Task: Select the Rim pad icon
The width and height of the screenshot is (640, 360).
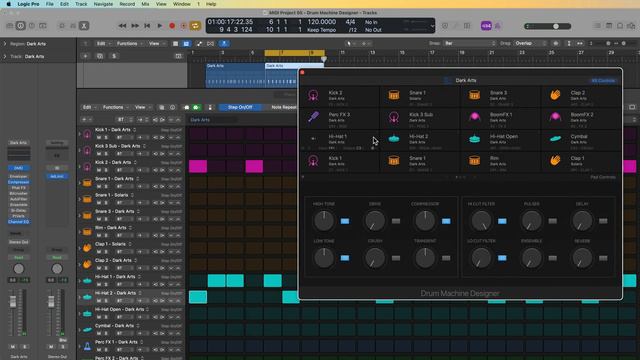Action: click(474, 160)
